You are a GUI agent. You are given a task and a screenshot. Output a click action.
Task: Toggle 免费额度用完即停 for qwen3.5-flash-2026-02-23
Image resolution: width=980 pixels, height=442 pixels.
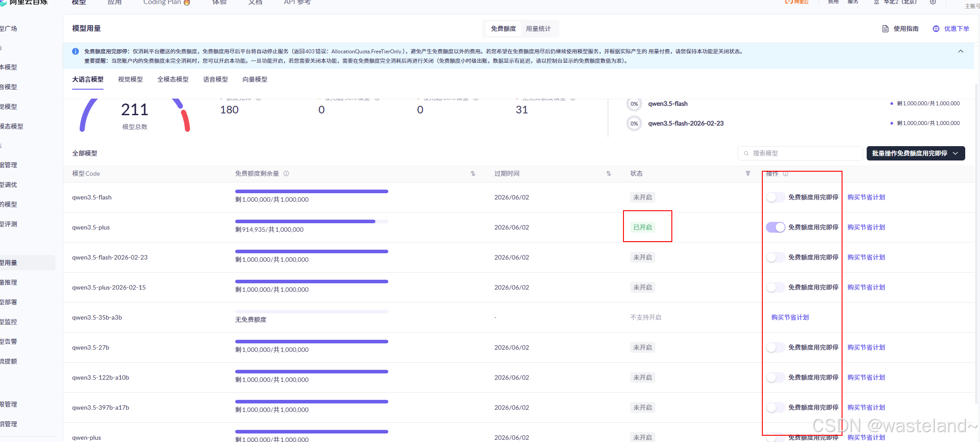coord(775,257)
